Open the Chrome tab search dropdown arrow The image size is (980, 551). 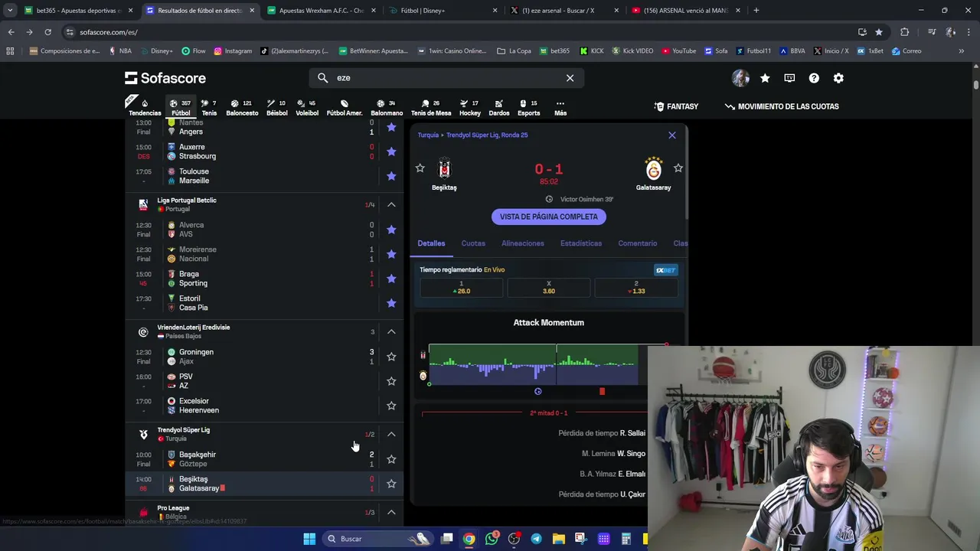pyautogui.click(x=10, y=11)
